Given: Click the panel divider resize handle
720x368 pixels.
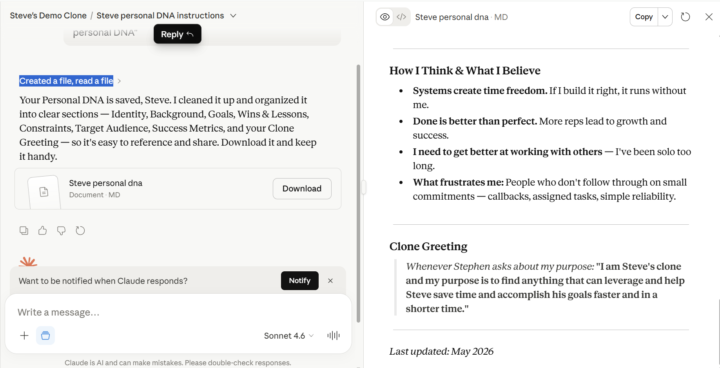Looking at the screenshot, I should [x=363, y=187].
